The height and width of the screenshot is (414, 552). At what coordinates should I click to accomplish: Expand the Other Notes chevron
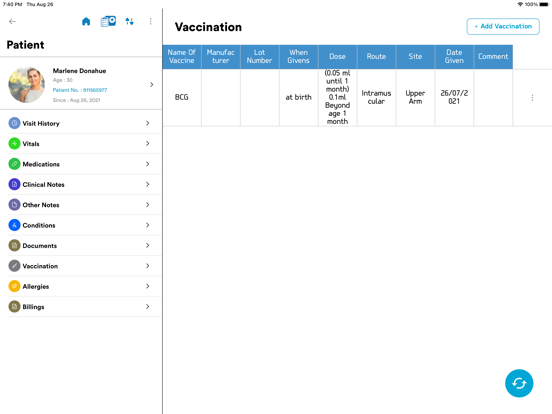pos(148,205)
